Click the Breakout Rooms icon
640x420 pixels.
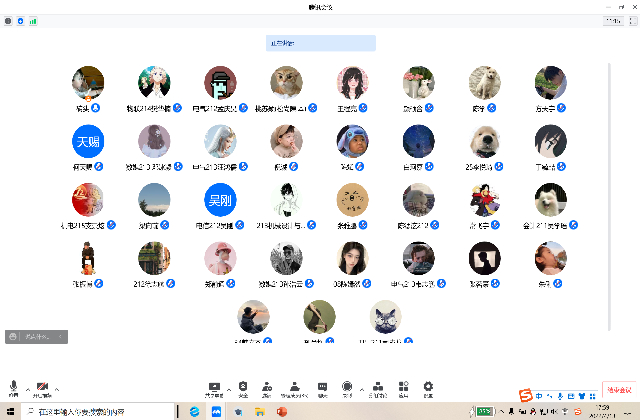pyautogui.click(x=377, y=388)
